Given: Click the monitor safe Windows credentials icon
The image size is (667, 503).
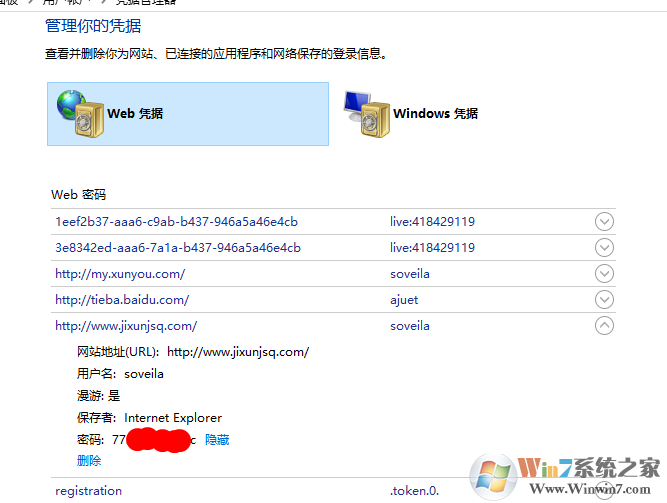Looking at the screenshot, I should pyautogui.click(x=367, y=114).
